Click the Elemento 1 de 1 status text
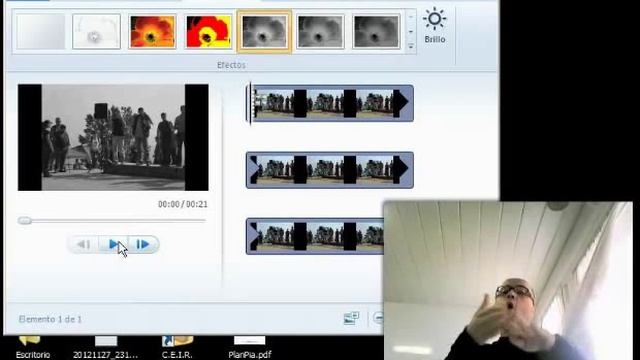 [50, 319]
